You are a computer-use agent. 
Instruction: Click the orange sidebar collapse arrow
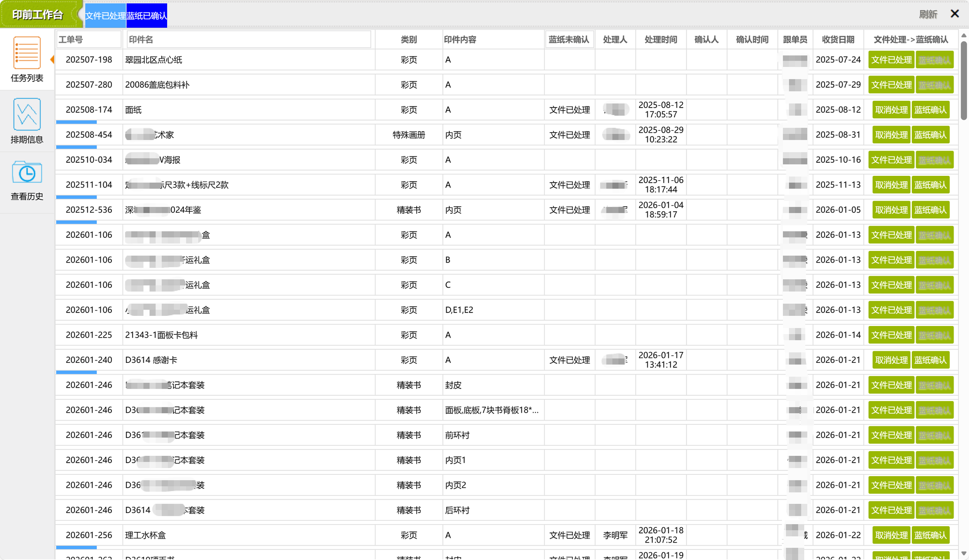click(52, 60)
